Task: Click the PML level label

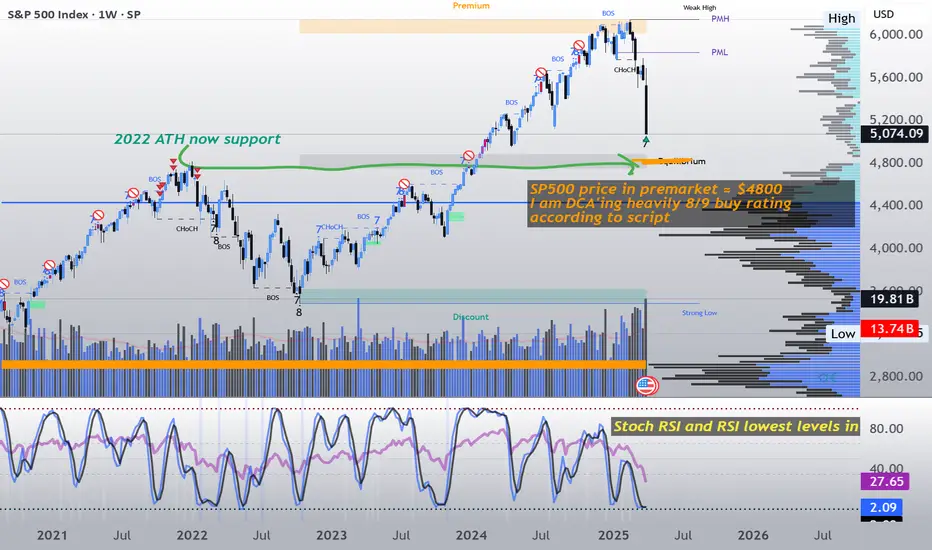Action: click(719, 52)
